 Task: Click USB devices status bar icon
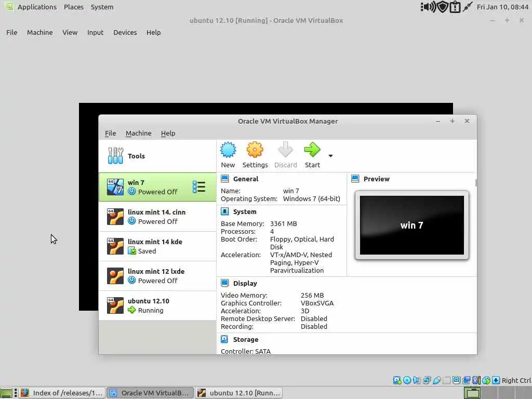point(436,380)
